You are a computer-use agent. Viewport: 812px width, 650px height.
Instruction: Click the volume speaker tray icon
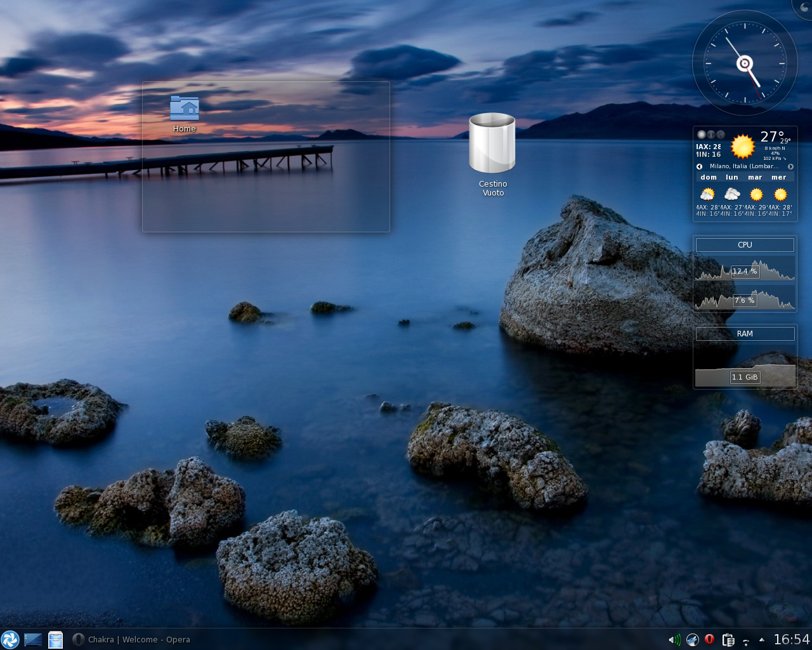pyautogui.click(x=674, y=639)
